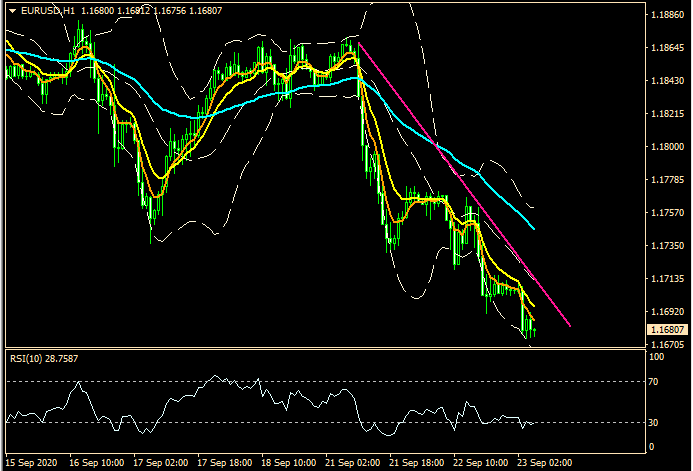Click the 1.18860 price scale label
693x471 pixels.
pyautogui.click(x=667, y=16)
